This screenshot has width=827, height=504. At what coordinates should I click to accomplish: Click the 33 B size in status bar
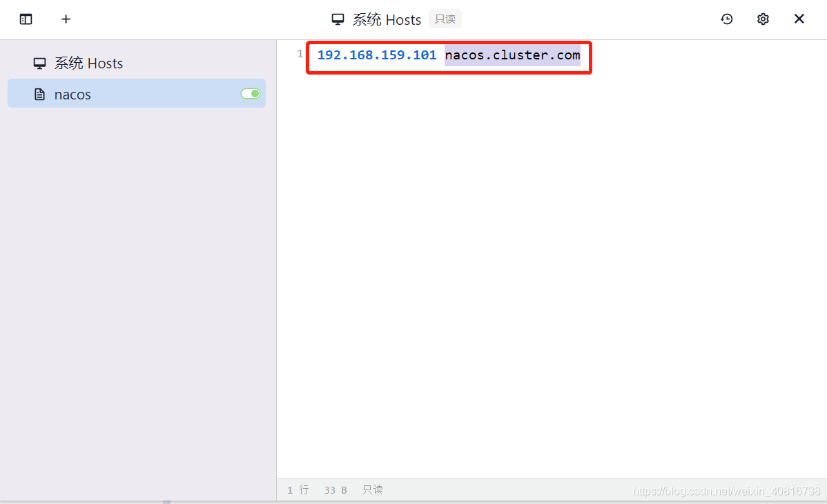(335, 490)
